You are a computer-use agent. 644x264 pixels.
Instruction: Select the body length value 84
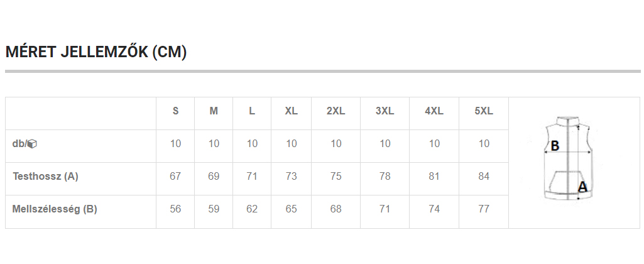click(484, 177)
